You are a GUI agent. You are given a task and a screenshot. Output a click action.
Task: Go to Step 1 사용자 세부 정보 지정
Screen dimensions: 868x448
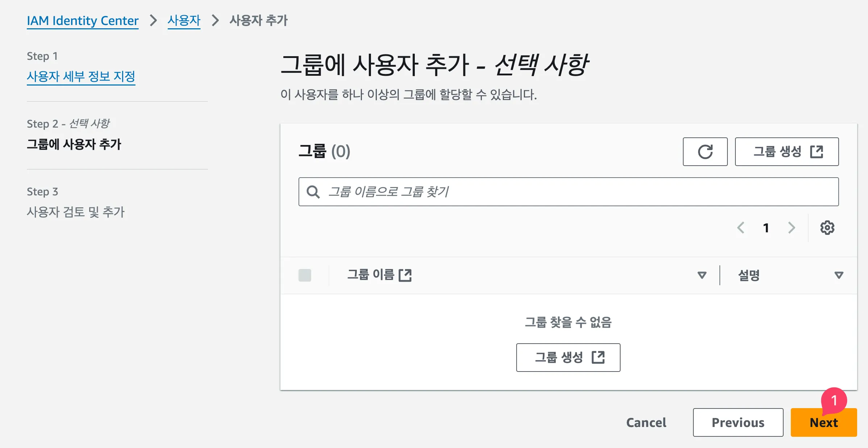click(x=81, y=76)
